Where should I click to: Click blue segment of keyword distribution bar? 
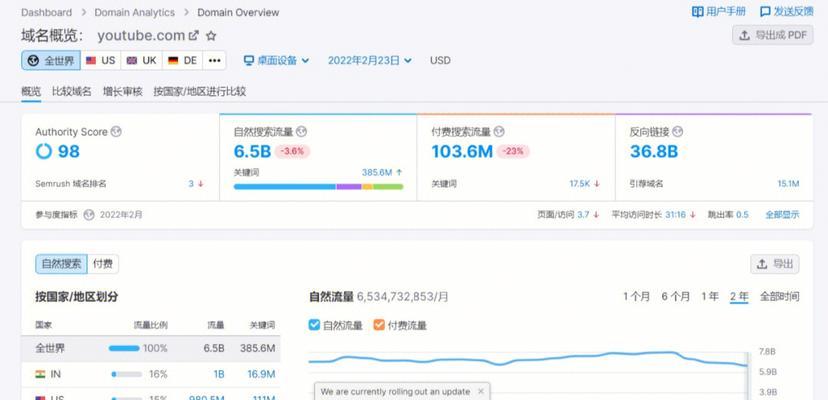[x=285, y=187]
